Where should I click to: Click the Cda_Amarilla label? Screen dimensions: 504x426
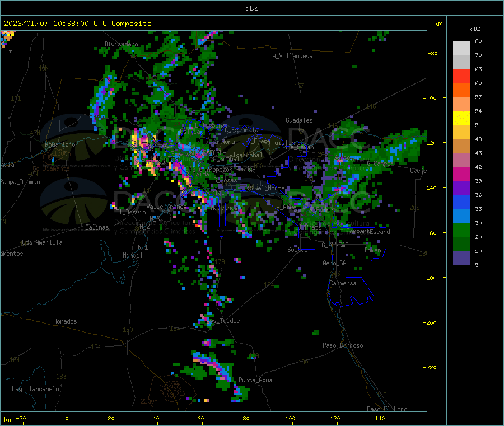coord(42,242)
